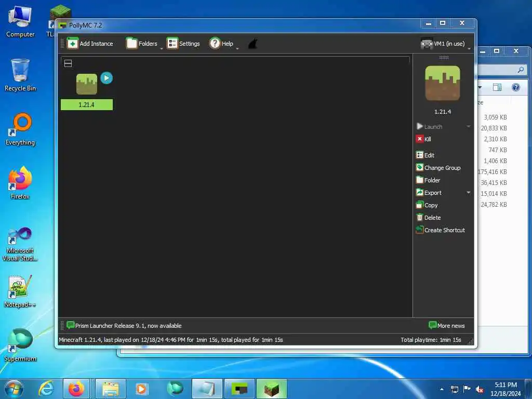Click the Action Center flag icon
The image size is (532, 399).
tap(467, 389)
